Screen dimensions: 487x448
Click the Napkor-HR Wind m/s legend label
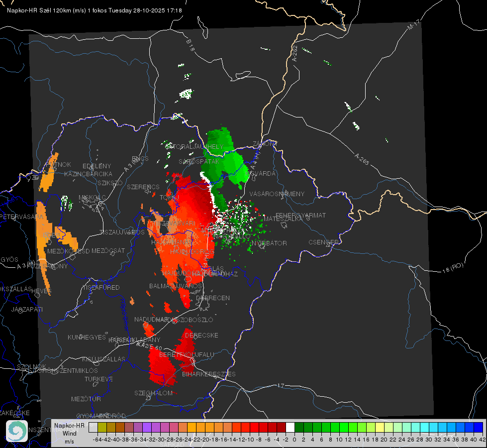70,433
